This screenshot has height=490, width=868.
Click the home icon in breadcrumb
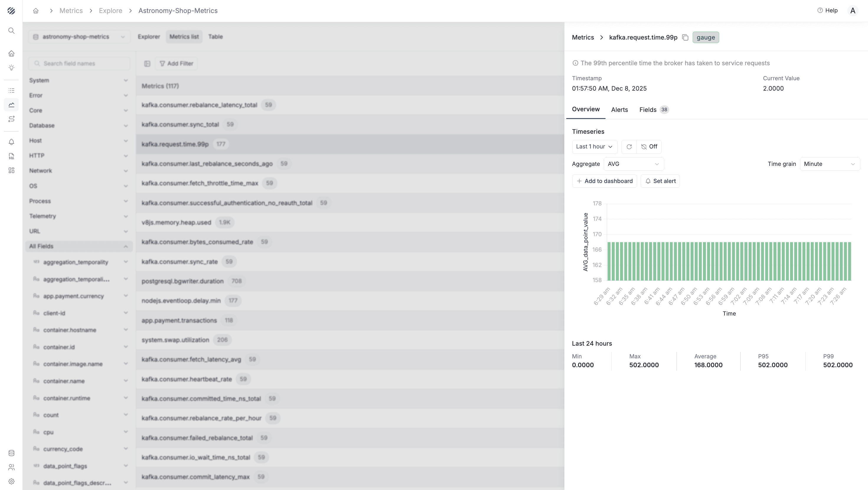coord(36,11)
